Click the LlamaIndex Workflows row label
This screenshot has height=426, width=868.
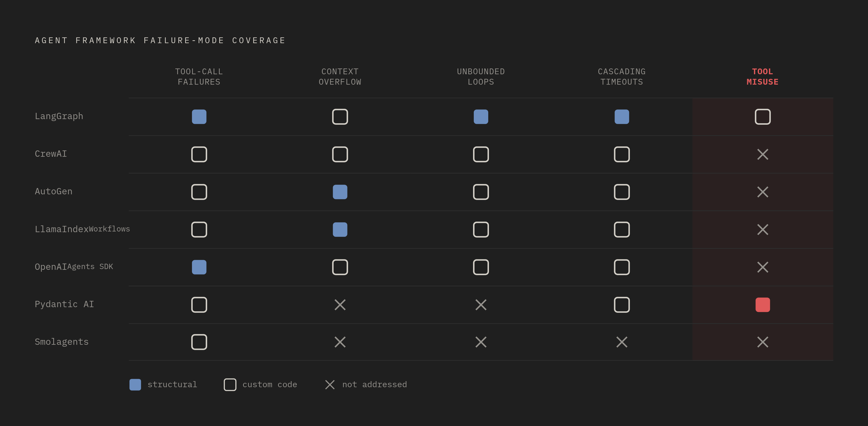[x=82, y=229]
